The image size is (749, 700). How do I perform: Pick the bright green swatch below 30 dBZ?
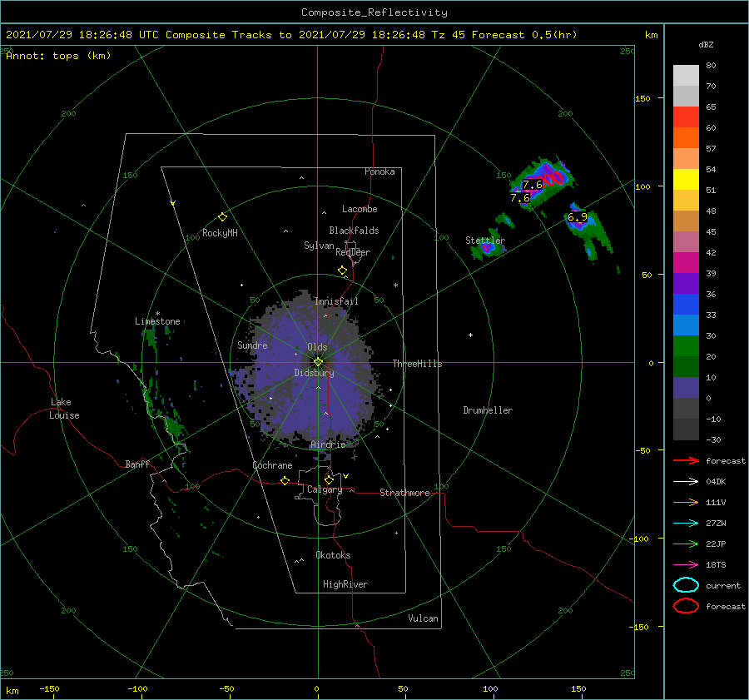tap(686, 346)
